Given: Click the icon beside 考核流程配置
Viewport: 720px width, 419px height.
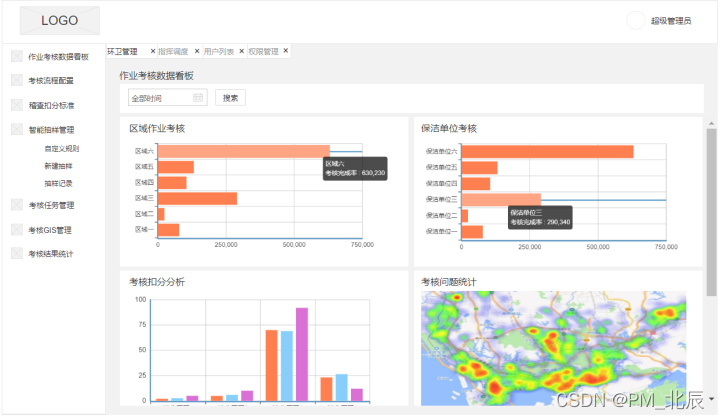Looking at the screenshot, I should tap(17, 80).
